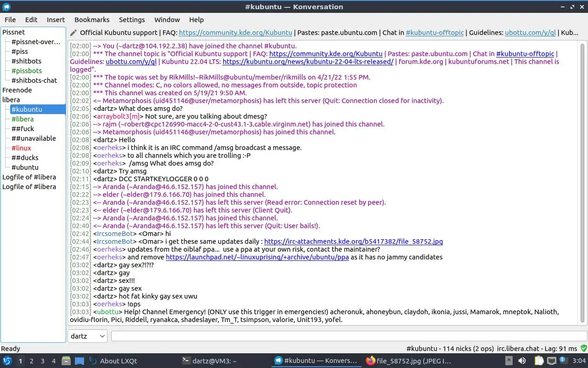Screen dimensions: 588x368
Task: Open kubuntu-22-04-lts-released link in chat
Action: (308, 62)
